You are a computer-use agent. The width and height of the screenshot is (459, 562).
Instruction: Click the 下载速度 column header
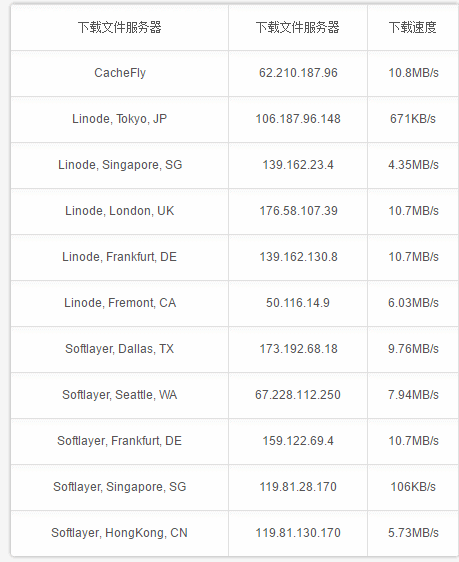coord(413,27)
